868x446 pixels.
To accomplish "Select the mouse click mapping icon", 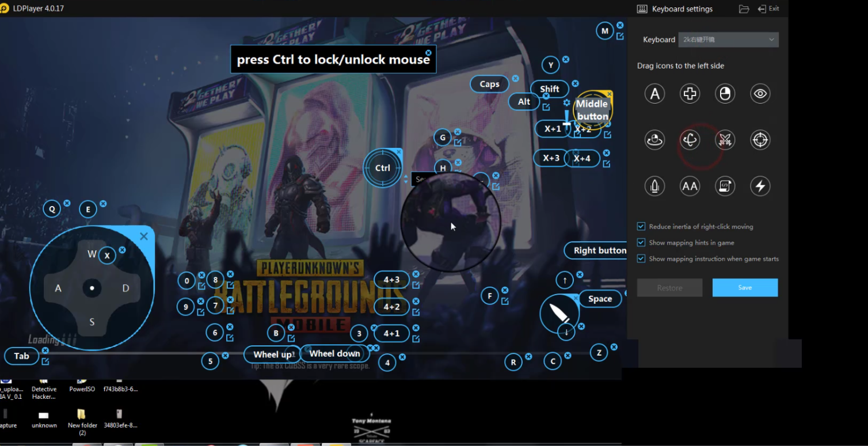I will (725, 93).
